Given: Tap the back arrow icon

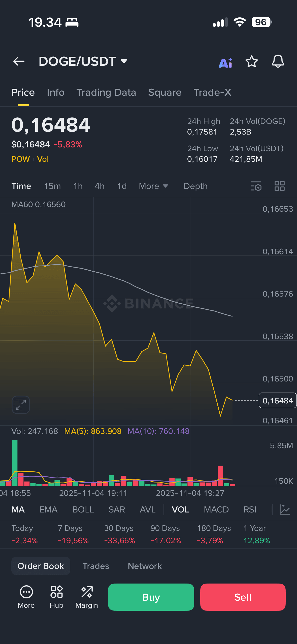Looking at the screenshot, I should pyautogui.click(x=19, y=61).
